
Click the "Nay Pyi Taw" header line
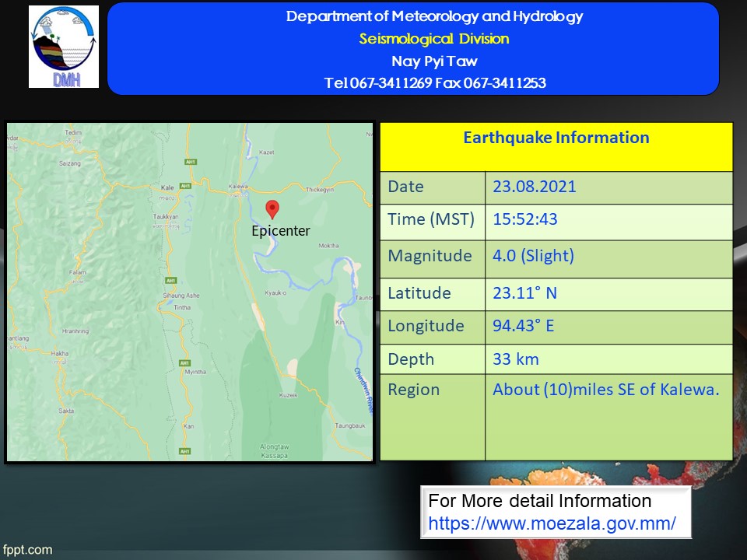(434, 61)
